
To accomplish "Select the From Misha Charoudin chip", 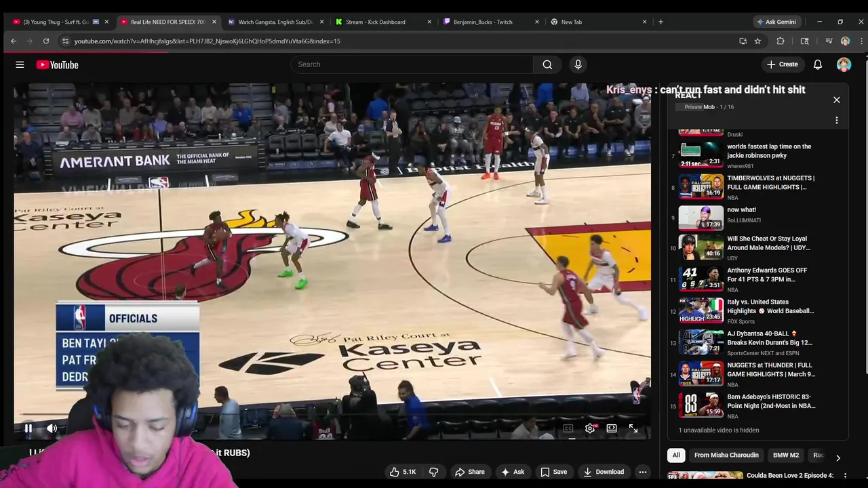I will tap(726, 455).
